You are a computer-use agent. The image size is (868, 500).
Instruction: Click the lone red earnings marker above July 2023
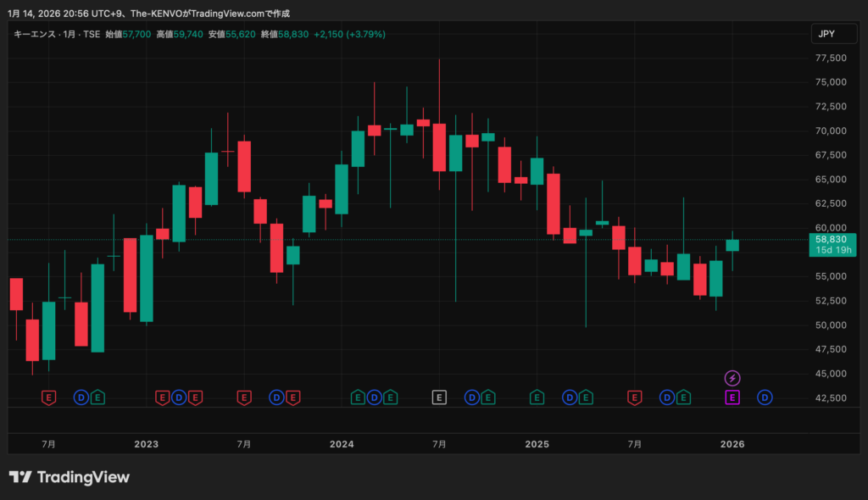(x=244, y=397)
